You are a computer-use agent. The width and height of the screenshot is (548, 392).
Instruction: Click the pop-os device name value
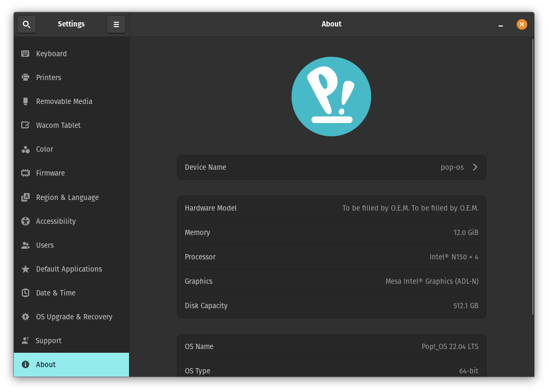tap(452, 168)
